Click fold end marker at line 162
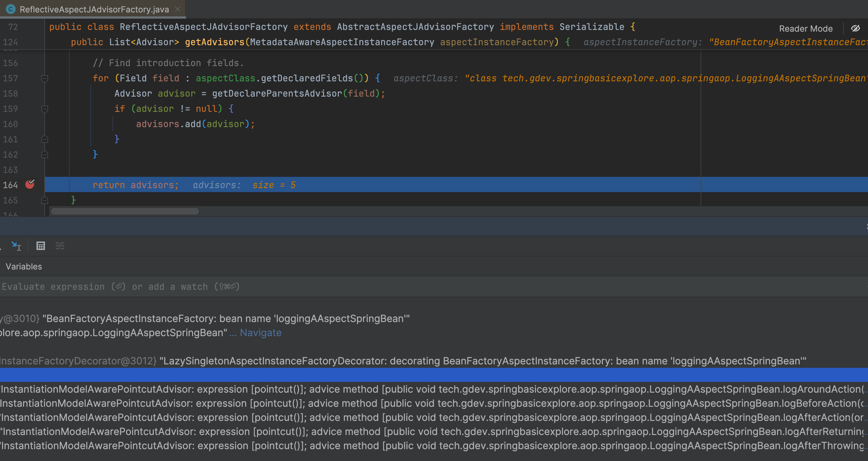868x461 pixels. (x=44, y=155)
